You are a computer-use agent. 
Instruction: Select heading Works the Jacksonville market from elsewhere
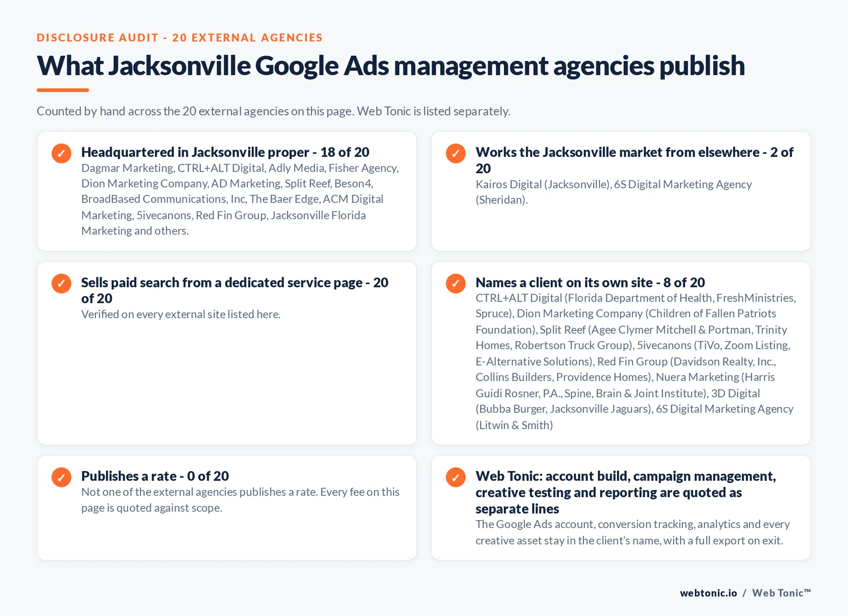tap(634, 160)
